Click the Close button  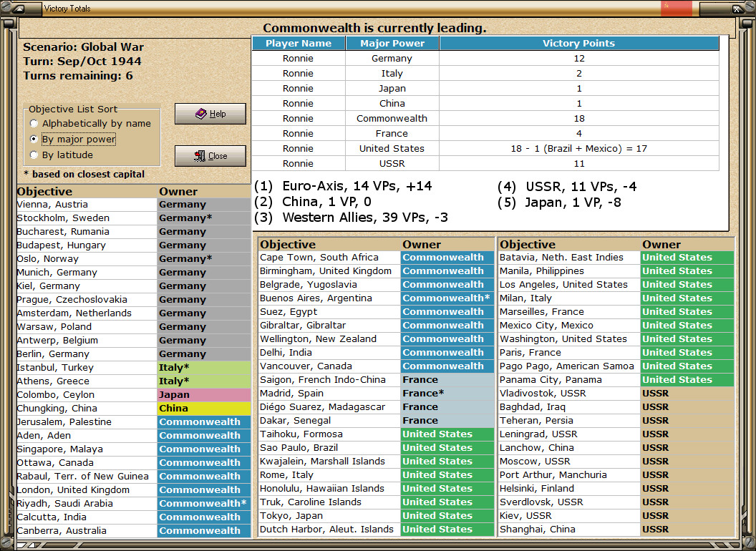210,156
